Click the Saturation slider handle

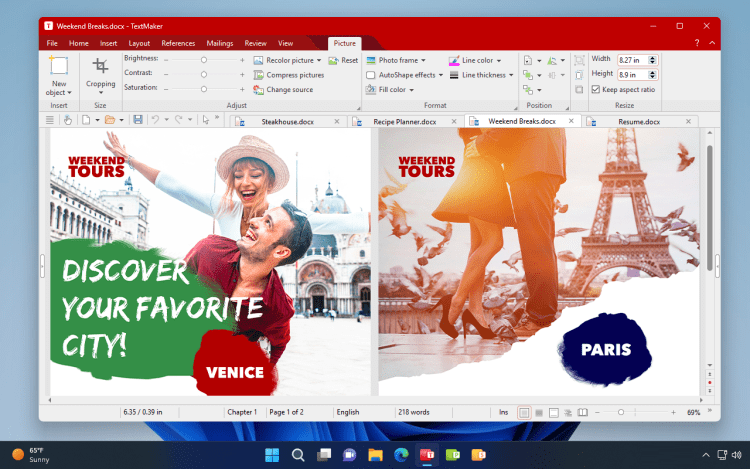pyautogui.click(x=204, y=89)
